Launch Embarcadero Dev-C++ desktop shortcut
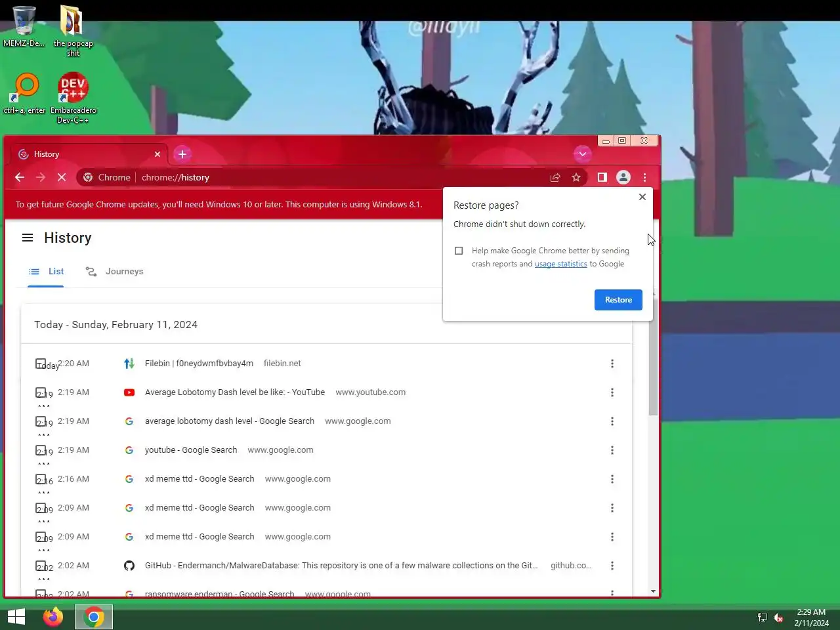The image size is (840, 630). [73, 98]
